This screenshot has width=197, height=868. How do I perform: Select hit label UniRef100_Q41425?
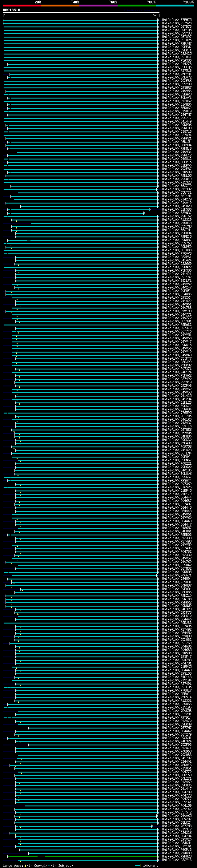(176, 396)
